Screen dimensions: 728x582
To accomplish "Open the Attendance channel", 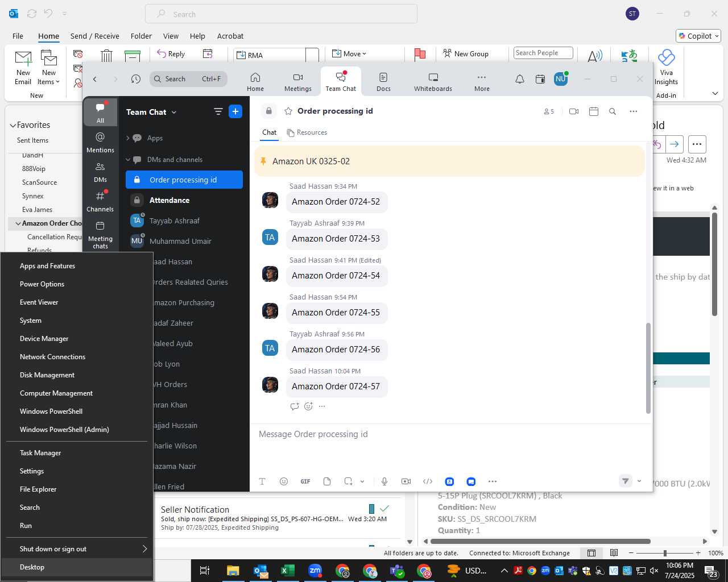I will [x=184, y=200].
